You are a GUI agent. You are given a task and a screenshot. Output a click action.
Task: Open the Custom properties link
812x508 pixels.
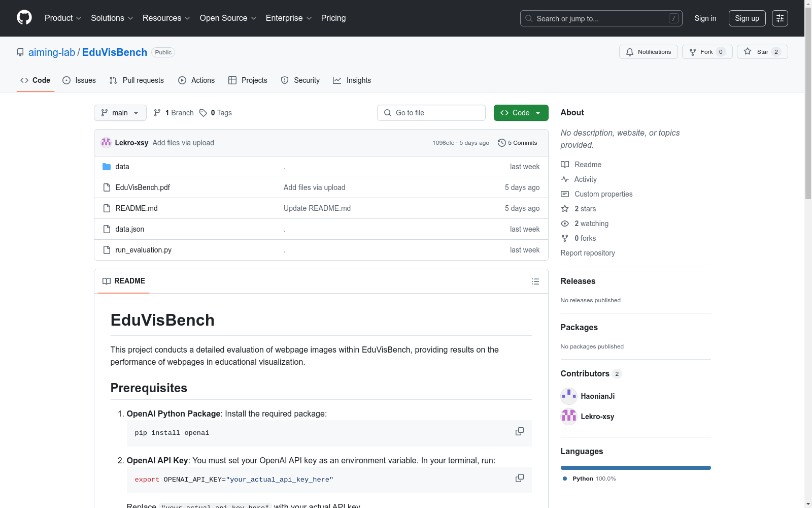tap(603, 194)
